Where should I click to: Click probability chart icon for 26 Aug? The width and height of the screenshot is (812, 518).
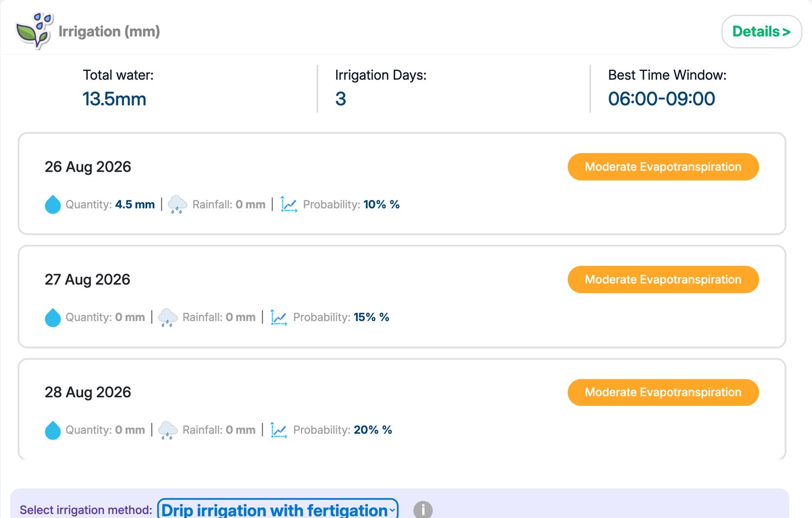[x=289, y=205]
